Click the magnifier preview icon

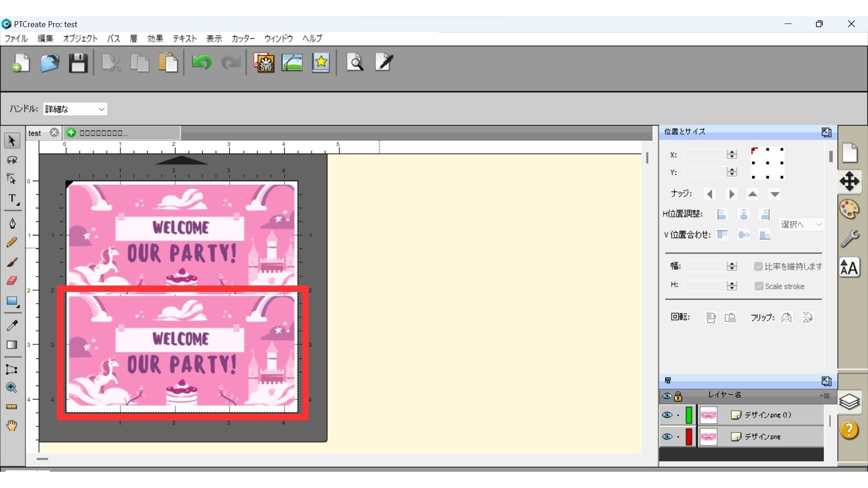(x=355, y=63)
